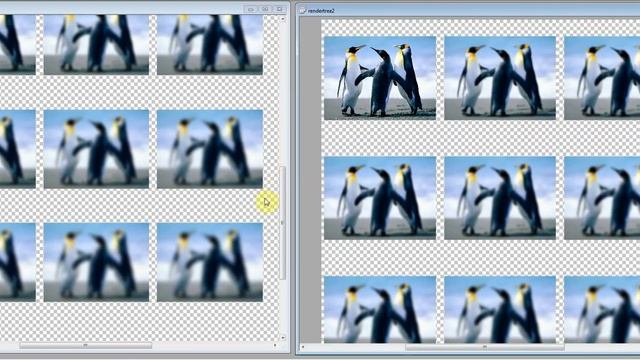The width and height of the screenshot is (640, 360).
Task: Select bottom-row rightmost penguin image in left window
Action: [x=210, y=262]
